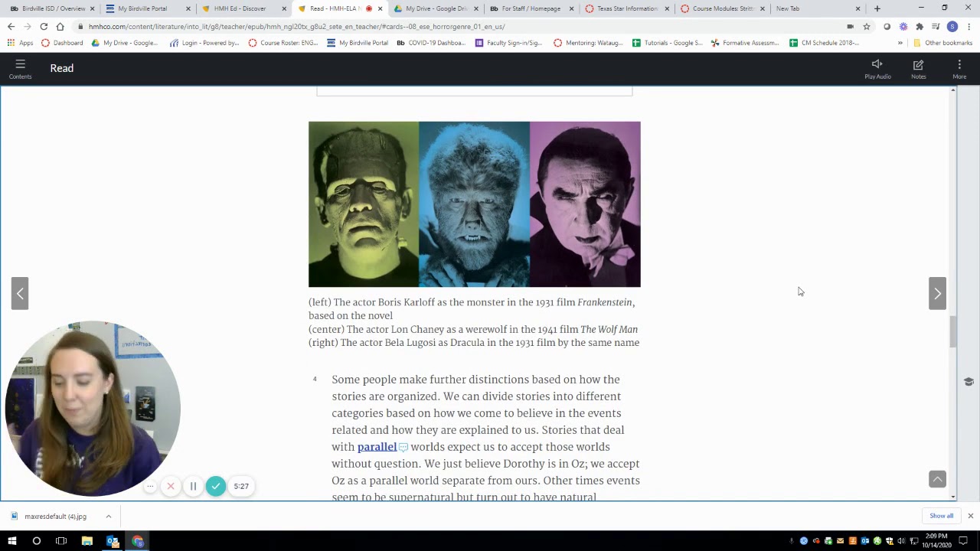The height and width of the screenshot is (551, 980).
Task: Click the graduation cap teacher icon
Action: pyautogui.click(x=969, y=382)
